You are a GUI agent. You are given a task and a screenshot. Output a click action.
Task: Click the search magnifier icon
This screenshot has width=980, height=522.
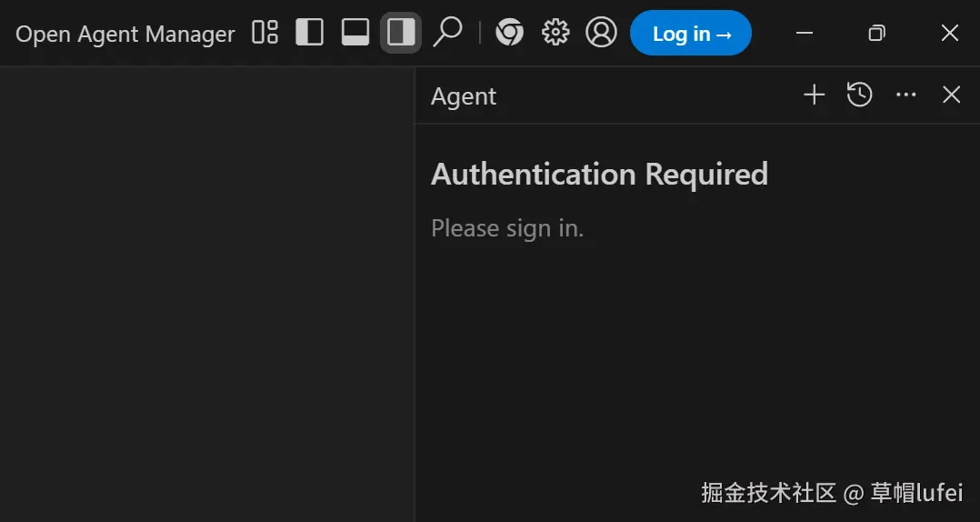[x=447, y=32]
